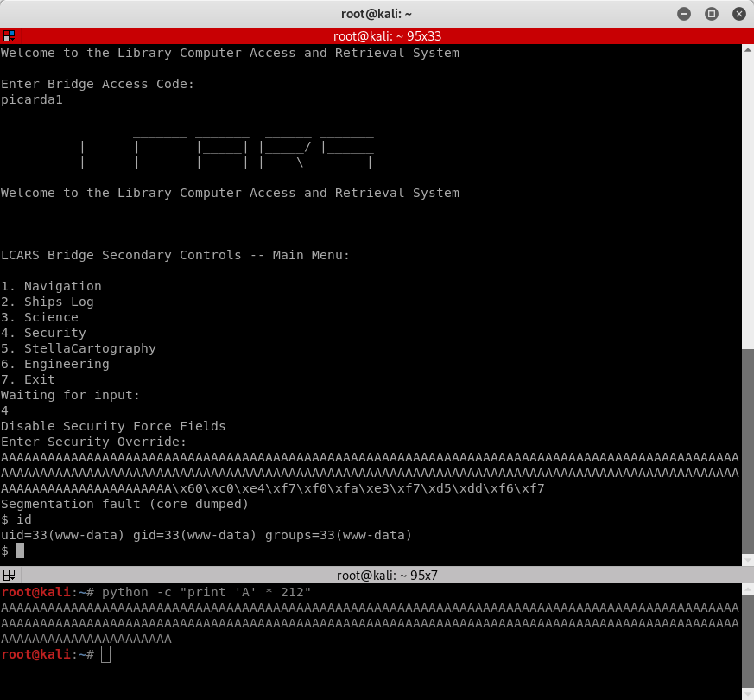Click menu line '6. Engineering'
This screenshot has width=754, height=700.
tap(54, 364)
